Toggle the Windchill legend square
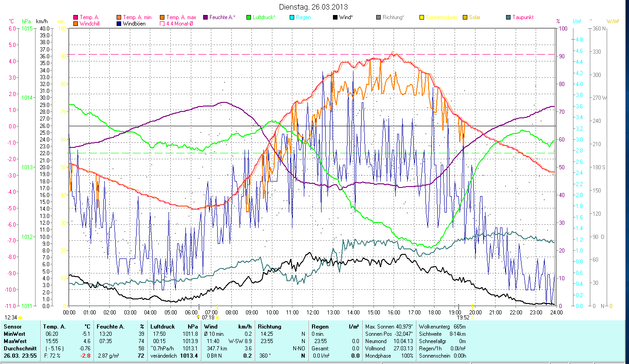 [75, 23]
